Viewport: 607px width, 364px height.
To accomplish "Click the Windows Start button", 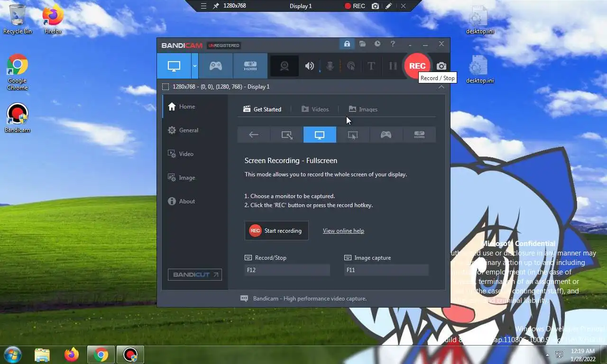I will pyautogui.click(x=12, y=355).
